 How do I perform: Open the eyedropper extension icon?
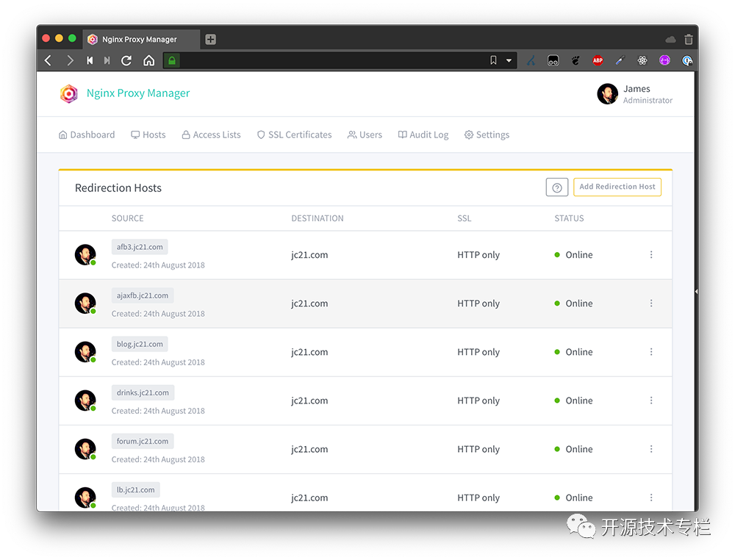tap(620, 60)
